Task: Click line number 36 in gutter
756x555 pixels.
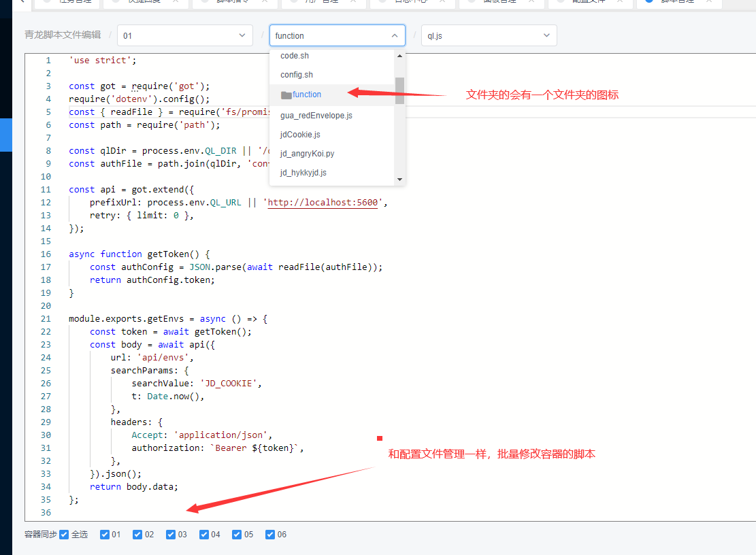Action: (46, 513)
